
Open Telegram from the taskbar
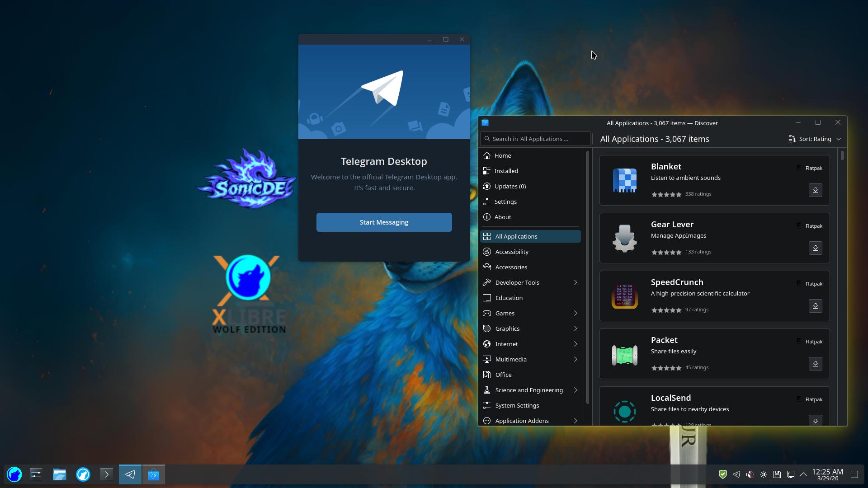[x=130, y=474]
